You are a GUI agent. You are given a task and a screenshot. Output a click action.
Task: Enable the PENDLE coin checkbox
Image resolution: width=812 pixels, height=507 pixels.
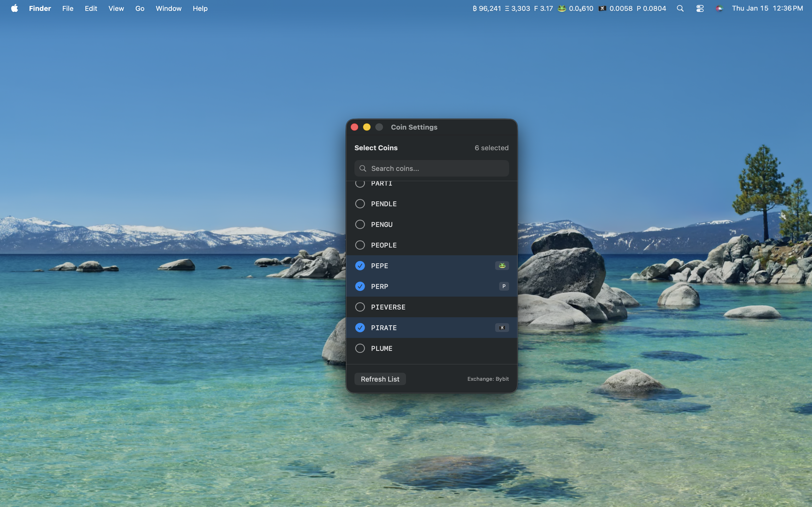(x=360, y=204)
